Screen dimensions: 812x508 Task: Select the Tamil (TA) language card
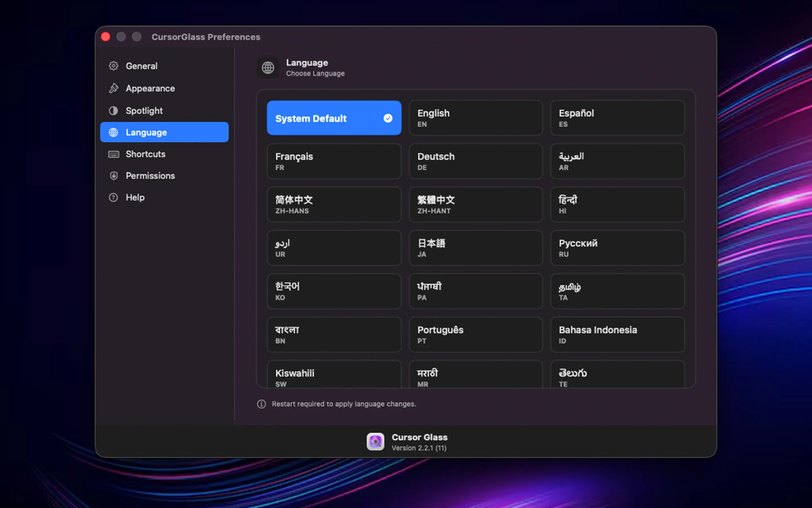[x=618, y=291]
